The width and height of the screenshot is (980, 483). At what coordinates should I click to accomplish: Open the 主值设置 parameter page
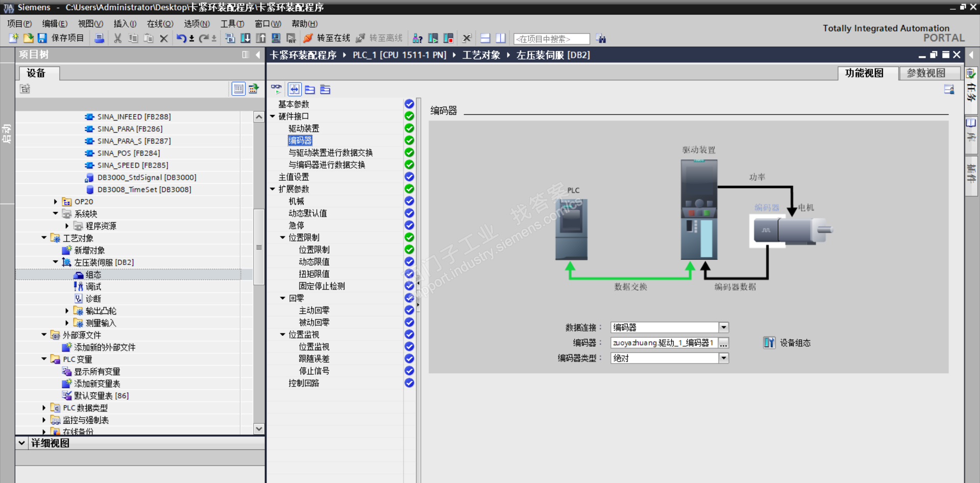tap(293, 177)
